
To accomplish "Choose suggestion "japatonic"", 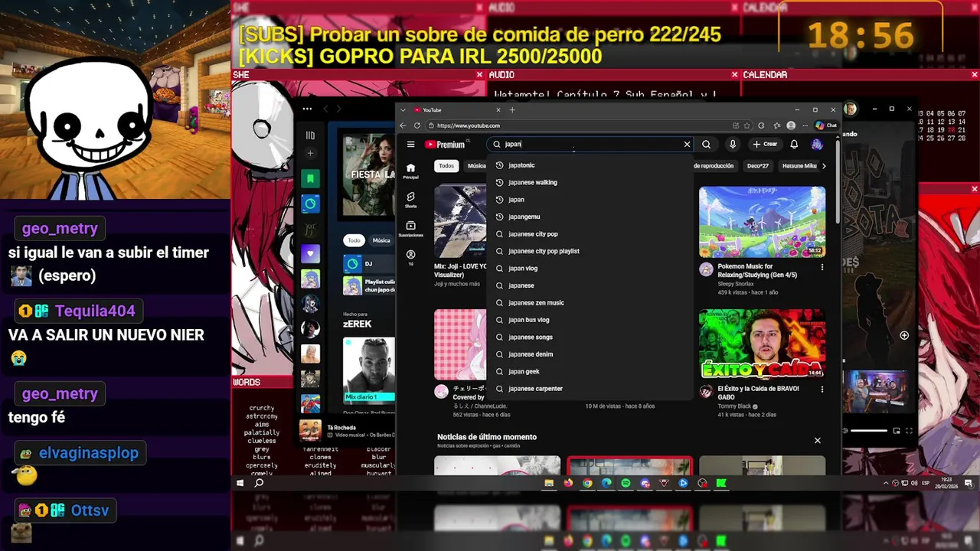I will click(x=588, y=165).
